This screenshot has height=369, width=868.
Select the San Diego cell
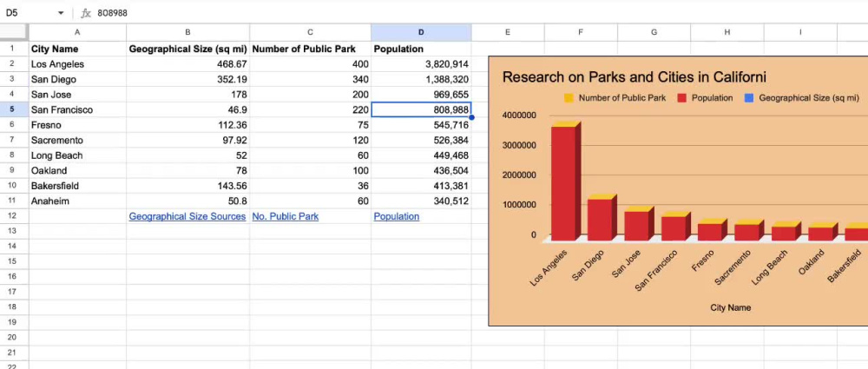click(x=77, y=79)
